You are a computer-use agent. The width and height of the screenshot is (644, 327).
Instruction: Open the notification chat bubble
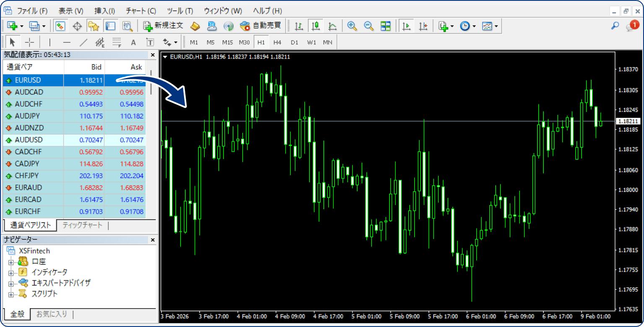tap(631, 26)
